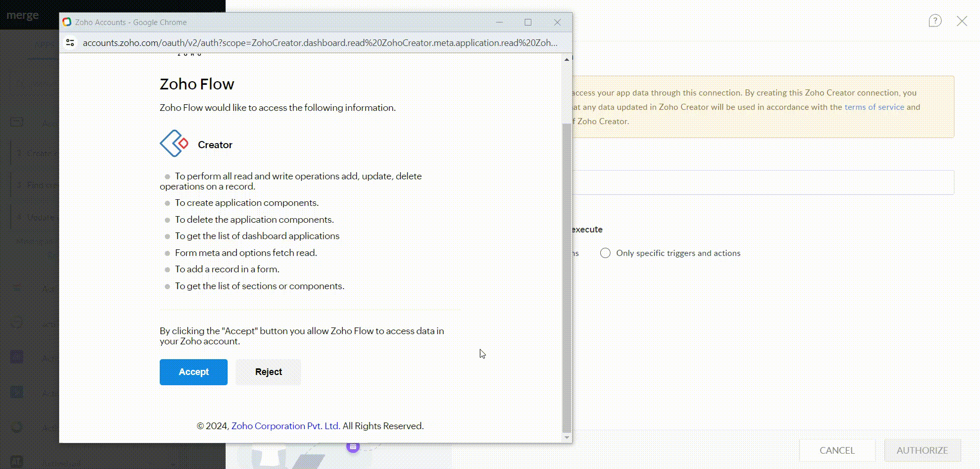Viewport: 980px width, 469px height.
Task: Click the connection name input field
Action: tap(763, 182)
